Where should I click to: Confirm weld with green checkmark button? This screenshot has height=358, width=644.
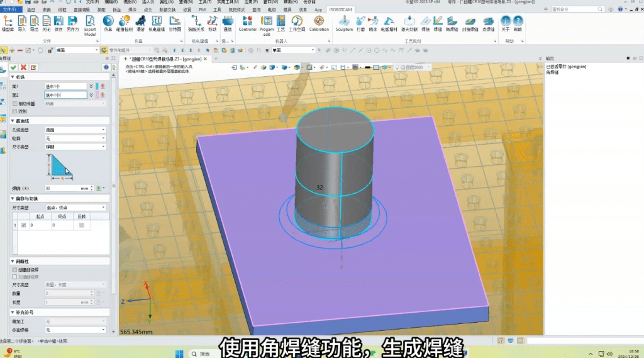pyautogui.click(x=13, y=67)
